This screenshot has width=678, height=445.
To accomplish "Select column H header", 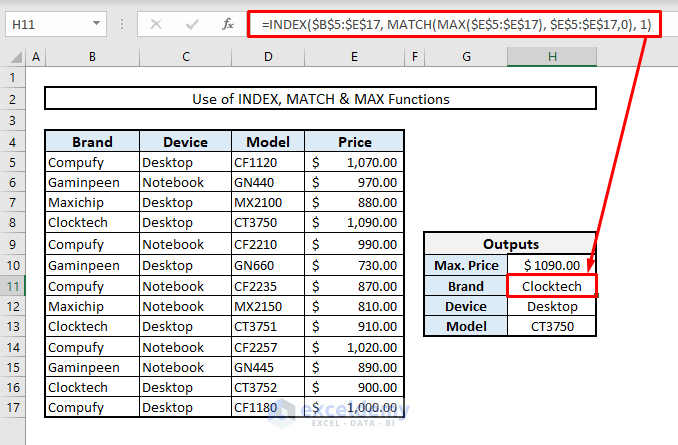I will [x=551, y=58].
